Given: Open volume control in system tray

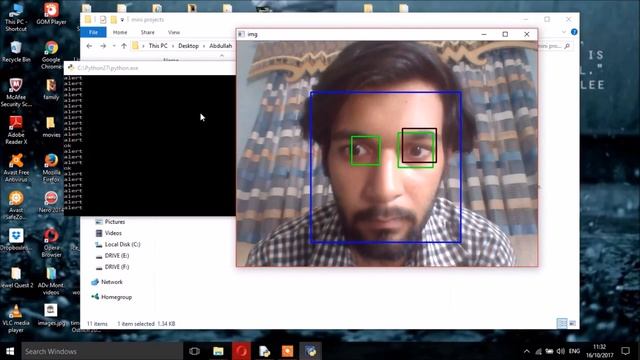Looking at the screenshot, I should [x=561, y=351].
